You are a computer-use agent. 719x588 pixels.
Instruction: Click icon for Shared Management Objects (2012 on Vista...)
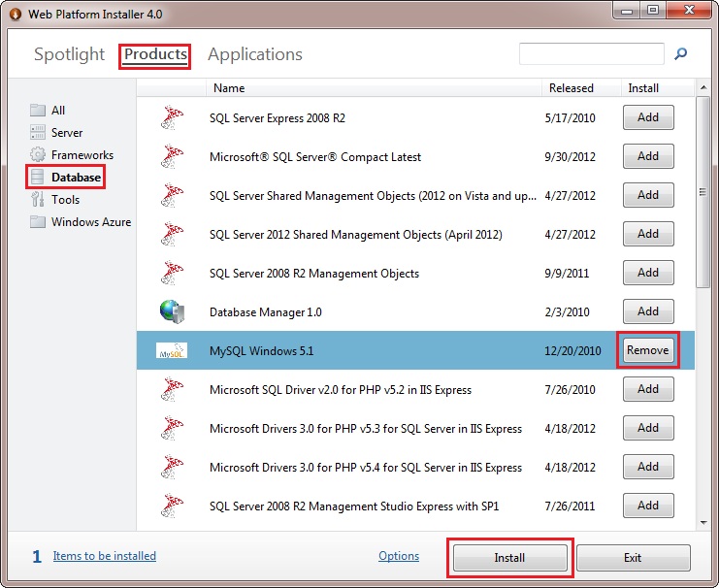pyautogui.click(x=172, y=196)
